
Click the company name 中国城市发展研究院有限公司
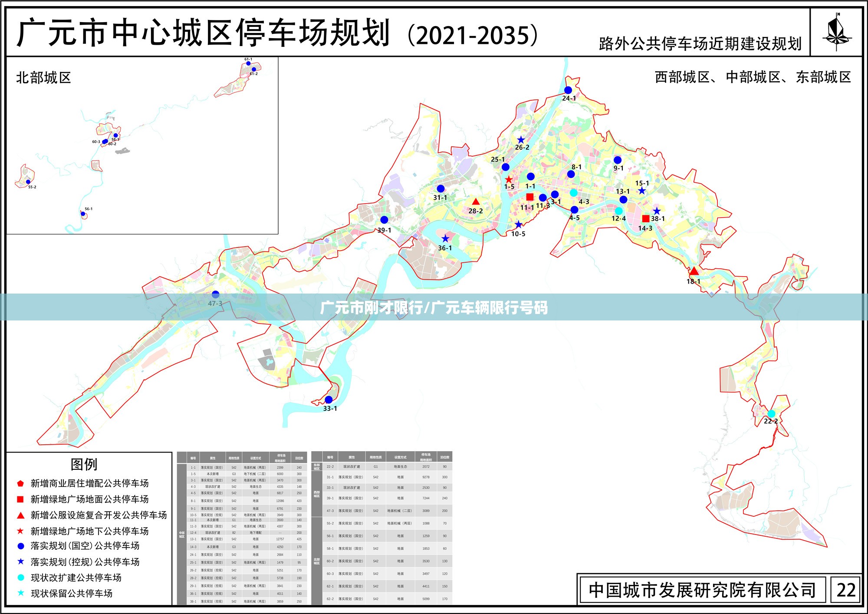(x=702, y=590)
